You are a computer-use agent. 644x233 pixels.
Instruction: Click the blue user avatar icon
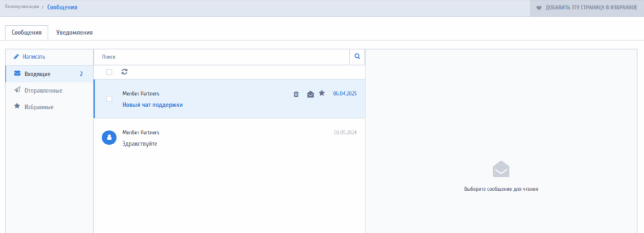(109, 138)
